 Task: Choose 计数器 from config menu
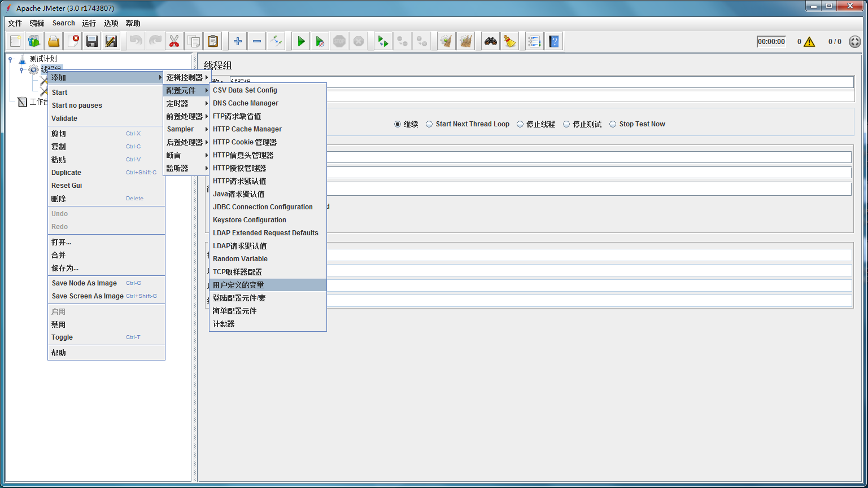click(268, 324)
